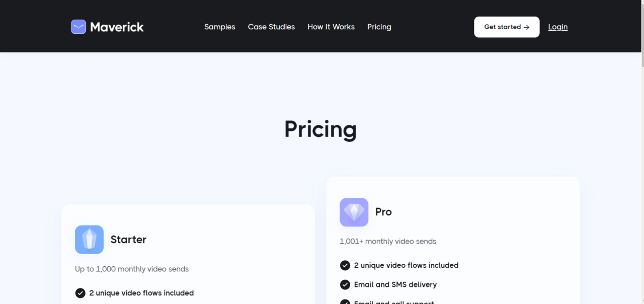The image size is (644, 304).
Task: Click "Up to 1,000 monthly video sends" text
Action: [132, 269]
